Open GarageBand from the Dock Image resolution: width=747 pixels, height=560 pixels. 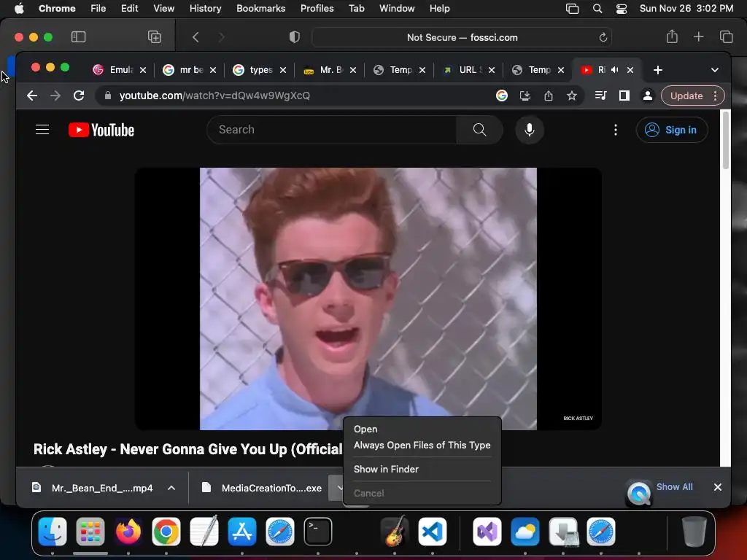click(395, 531)
